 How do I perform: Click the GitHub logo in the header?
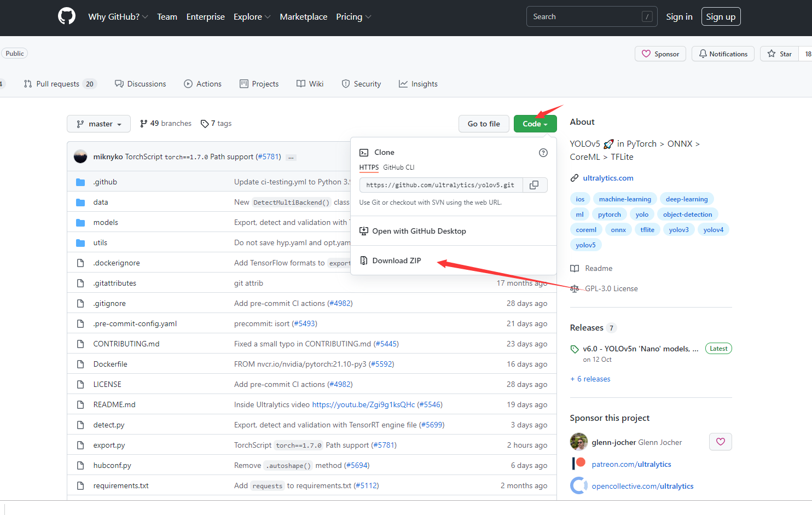[x=67, y=16]
